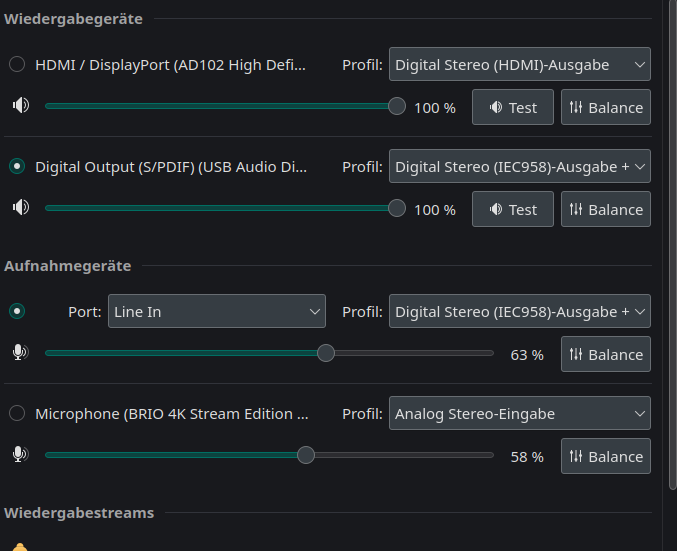Open the Analog Stereo-Eingabe profile dropdown

click(520, 413)
